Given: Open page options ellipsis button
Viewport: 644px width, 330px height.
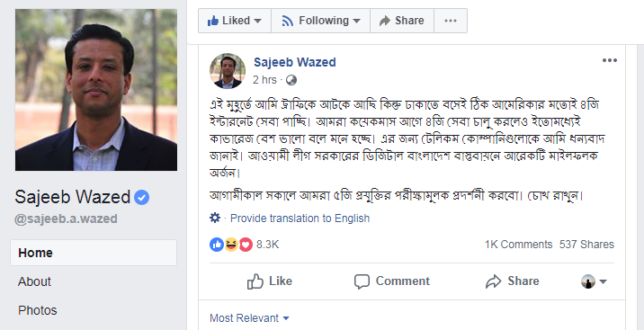Looking at the screenshot, I should [451, 21].
